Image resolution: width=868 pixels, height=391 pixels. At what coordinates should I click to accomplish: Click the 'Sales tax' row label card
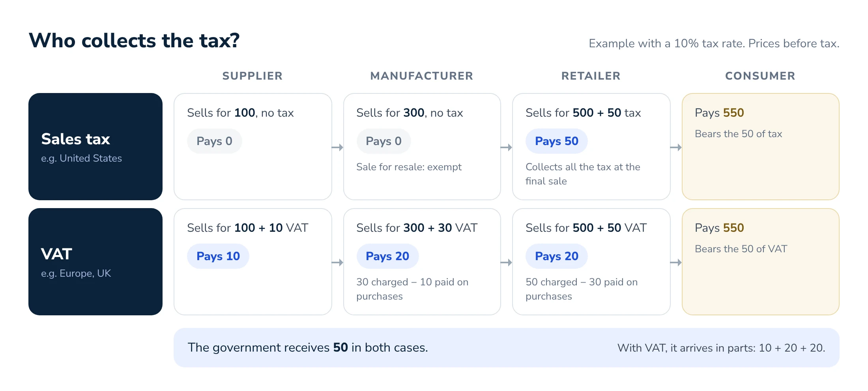[95, 147]
